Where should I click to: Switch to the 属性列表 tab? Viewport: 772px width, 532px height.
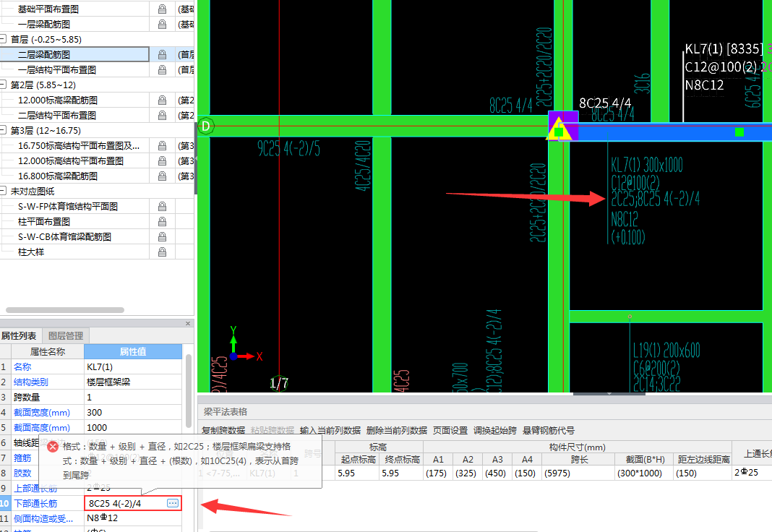point(19,335)
